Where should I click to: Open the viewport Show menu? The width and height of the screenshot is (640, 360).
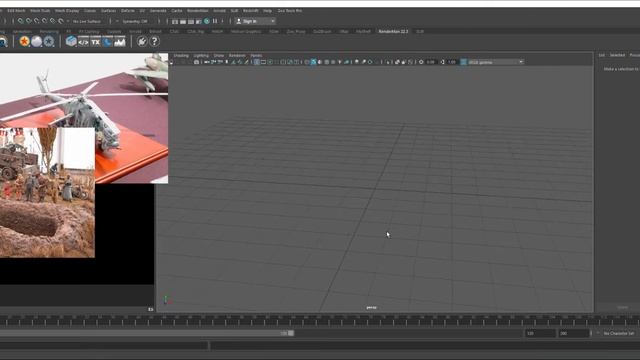coord(219,56)
